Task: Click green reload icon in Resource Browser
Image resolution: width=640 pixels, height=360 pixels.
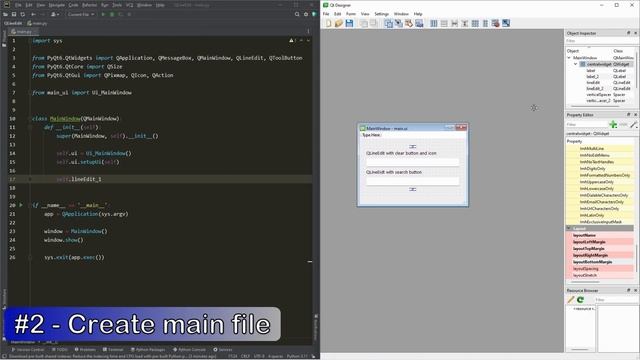Action: pos(580,300)
